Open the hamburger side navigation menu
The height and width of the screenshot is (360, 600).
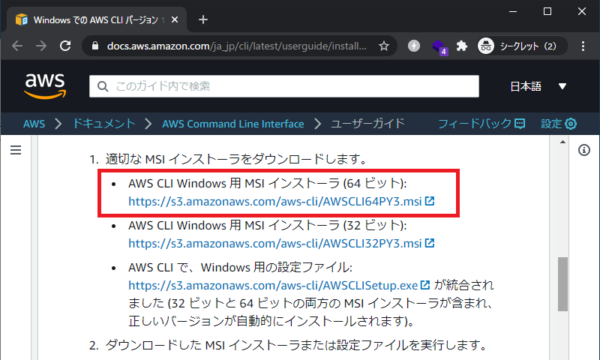click(16, 150)
